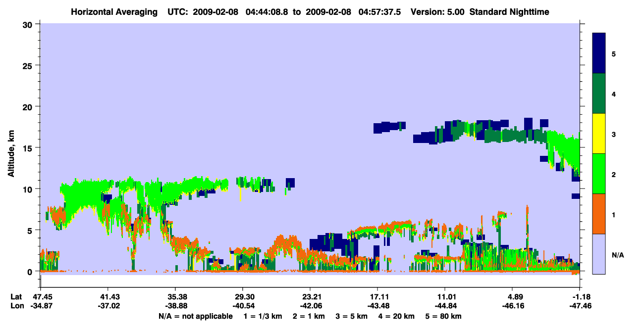Image resolution: width=644 pixels, height=330 pixels.
Task: Click latitude value 17.11
Action: pos(377,297)
